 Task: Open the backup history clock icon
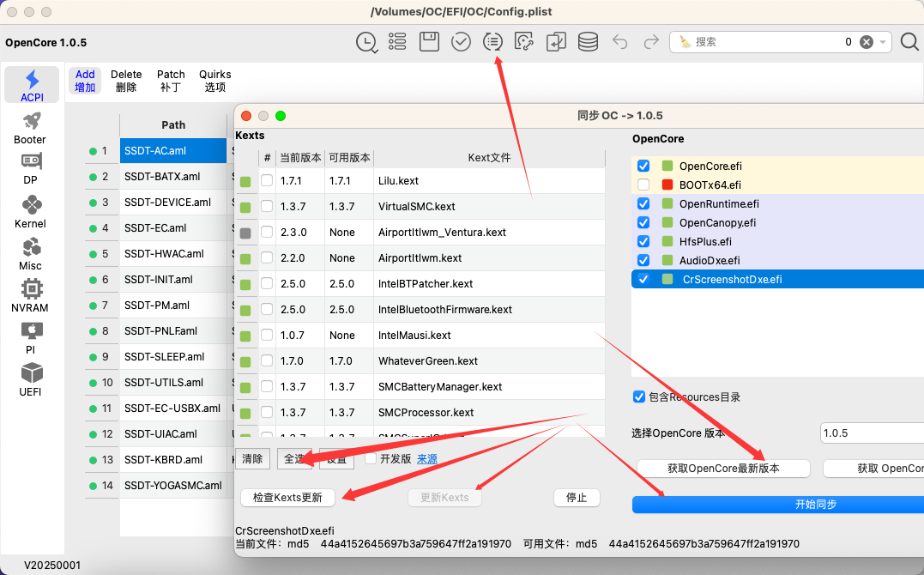(x=366, y=42)
